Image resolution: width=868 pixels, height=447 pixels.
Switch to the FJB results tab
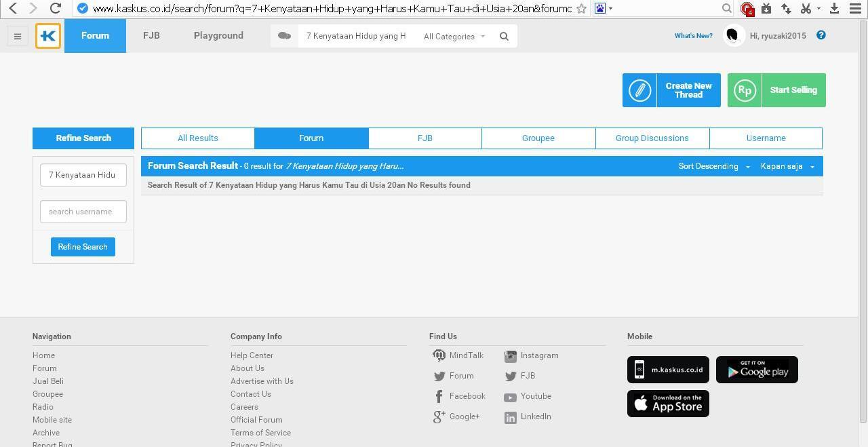[x=425, y=138]
